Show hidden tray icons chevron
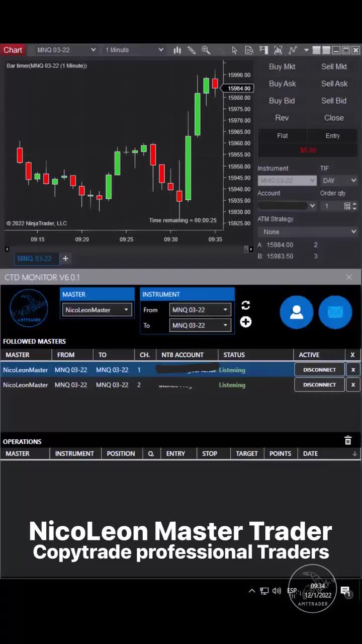 (x=252, y=591)
